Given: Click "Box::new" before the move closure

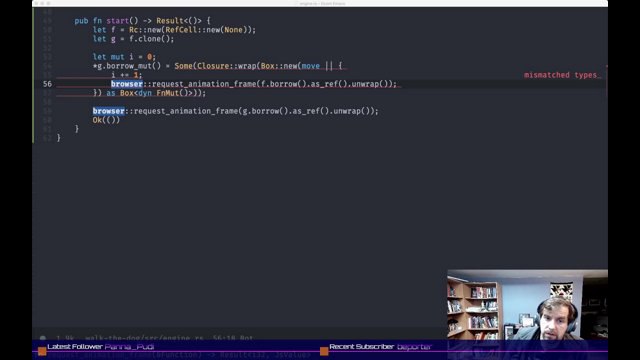Looking at the screenshot, I should coord(279,66).
